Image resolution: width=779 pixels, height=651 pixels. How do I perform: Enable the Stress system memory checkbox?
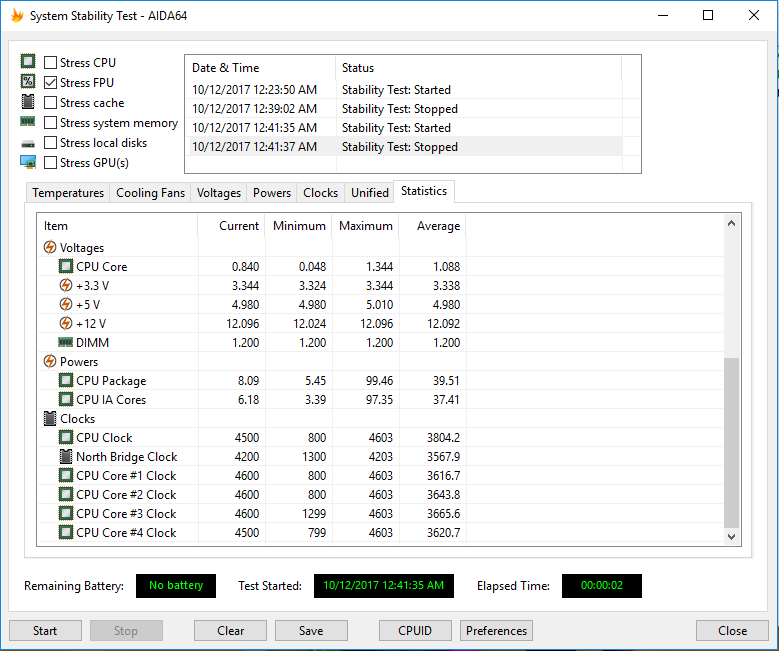50,122
